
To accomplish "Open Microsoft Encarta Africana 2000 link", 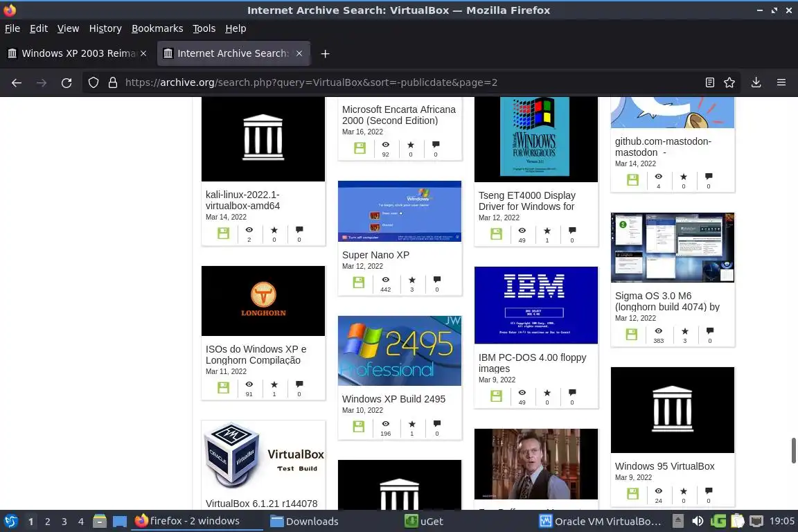I will tap(399, 115).
